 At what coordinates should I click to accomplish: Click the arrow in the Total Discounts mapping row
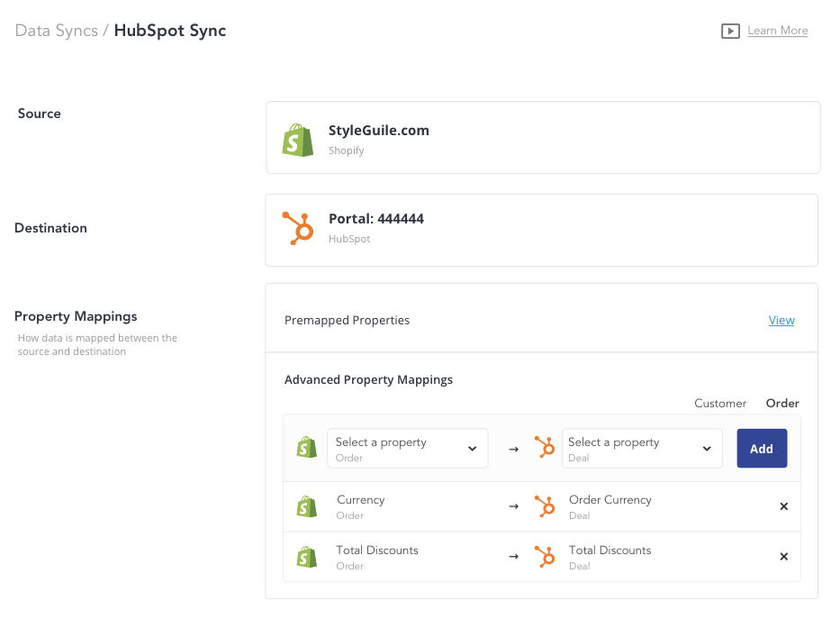coord(514,557)
